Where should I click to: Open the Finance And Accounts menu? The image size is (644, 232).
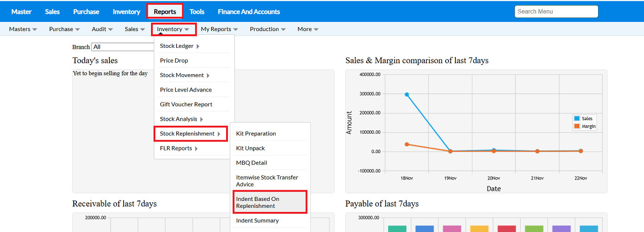point(249,12)
